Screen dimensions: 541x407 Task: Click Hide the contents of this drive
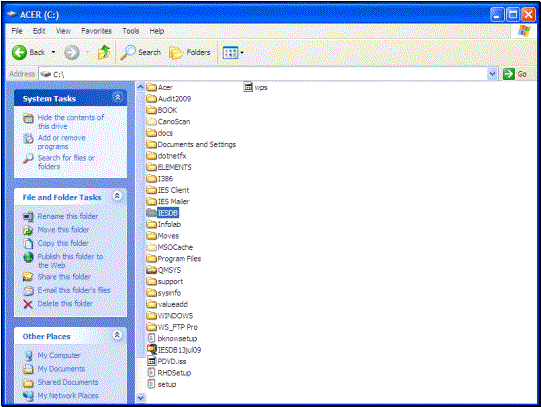click(x=71, y=122)
